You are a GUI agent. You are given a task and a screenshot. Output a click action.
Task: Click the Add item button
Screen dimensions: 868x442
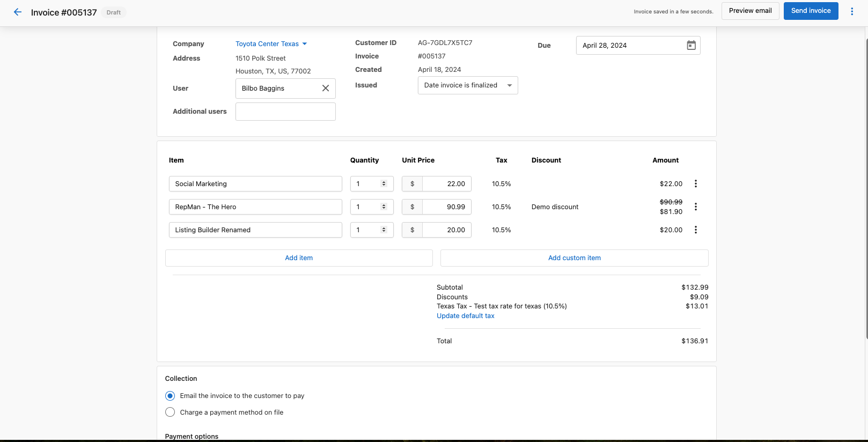tap(299, 258)
